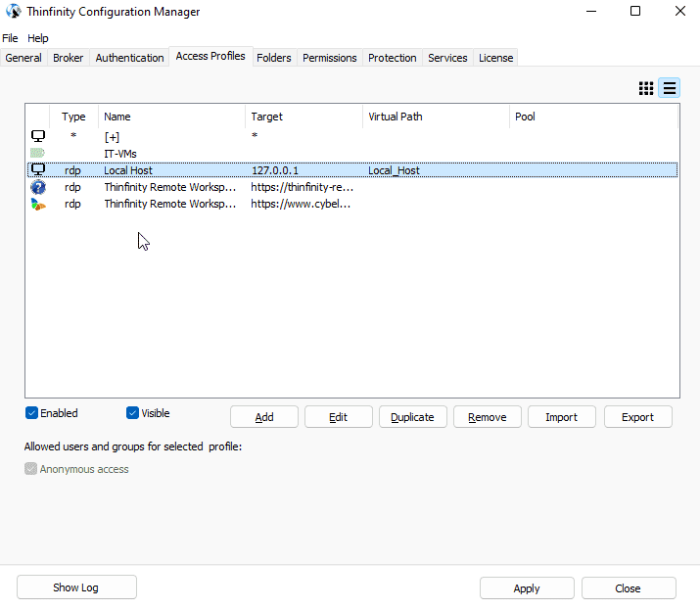
Task: Switch to the Protection tab
Action: 392,58
